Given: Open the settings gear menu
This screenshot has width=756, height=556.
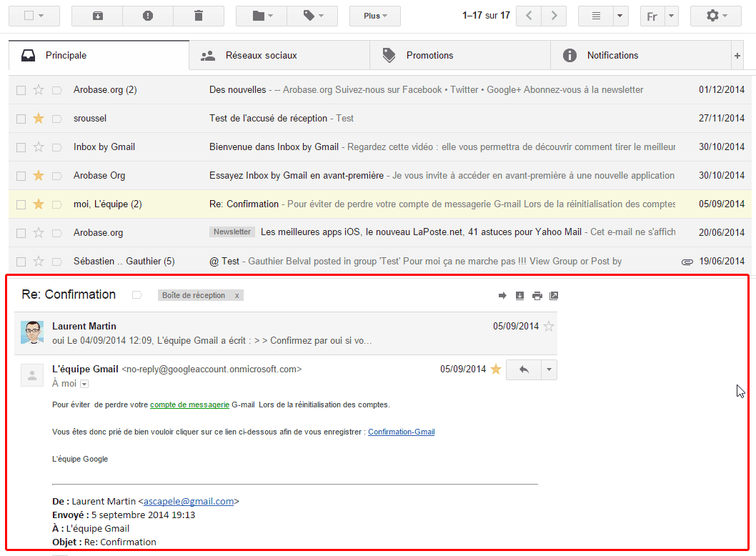Looking at the screenshot, I should [716, 16].
